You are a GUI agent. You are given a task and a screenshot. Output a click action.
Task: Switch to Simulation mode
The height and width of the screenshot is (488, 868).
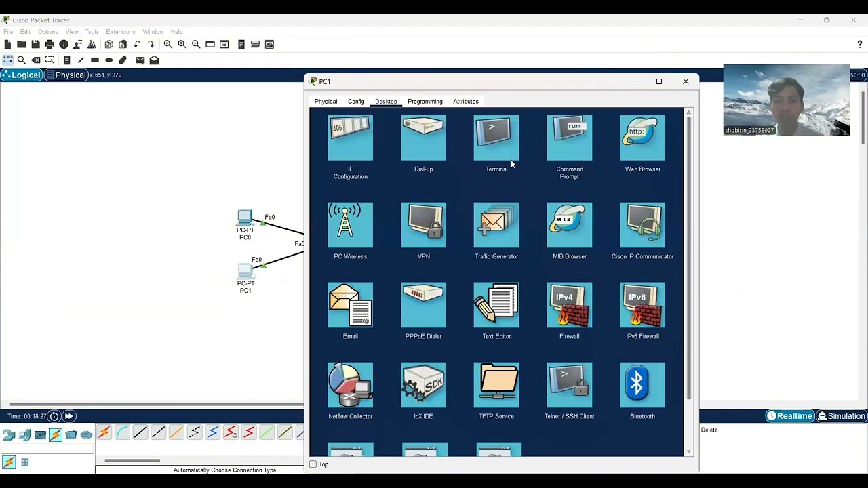(841, 416)
